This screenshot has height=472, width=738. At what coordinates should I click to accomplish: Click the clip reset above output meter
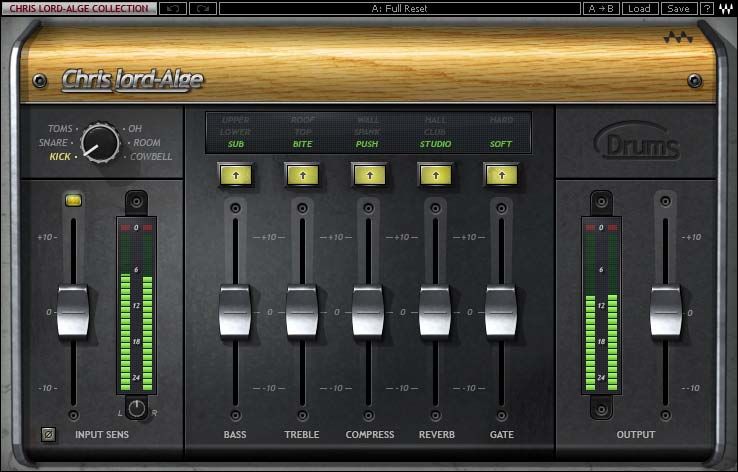tap(602, 202)
